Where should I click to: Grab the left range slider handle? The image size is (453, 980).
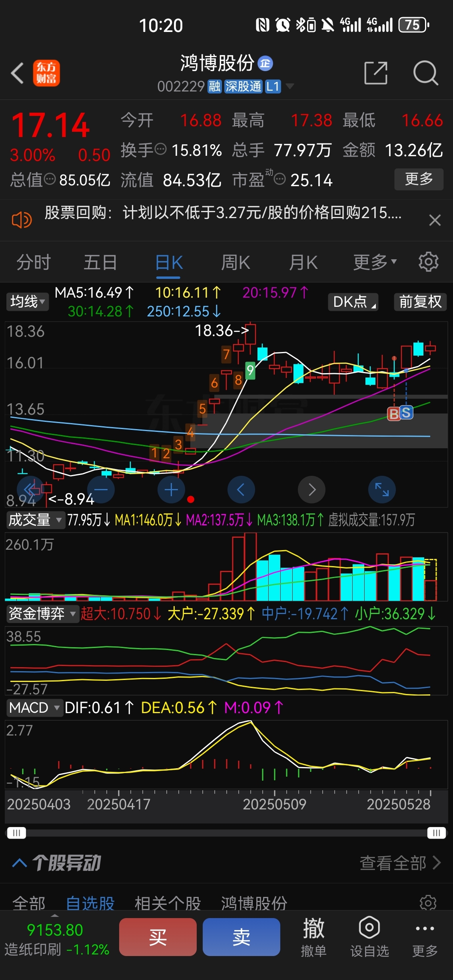click(x=16, y=833)
